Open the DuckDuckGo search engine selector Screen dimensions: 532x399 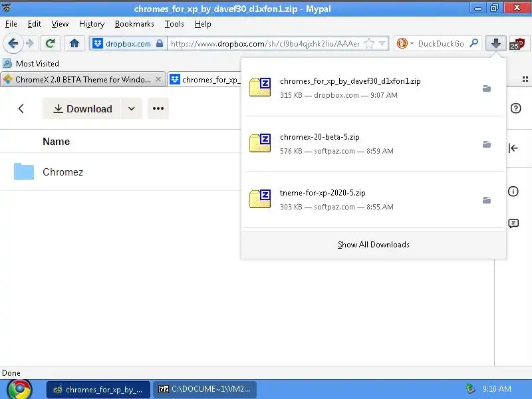pyautogui.click(x=405, y=43)
